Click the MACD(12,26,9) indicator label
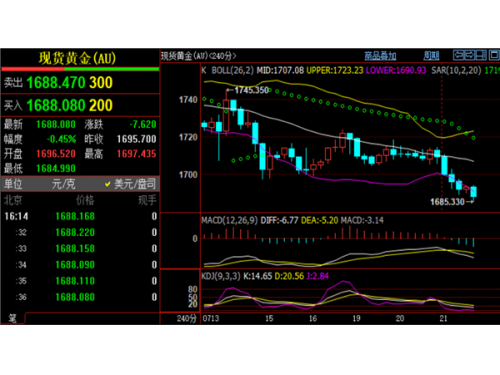This screenshot has width=500, height=375. [x=229, y=220]
